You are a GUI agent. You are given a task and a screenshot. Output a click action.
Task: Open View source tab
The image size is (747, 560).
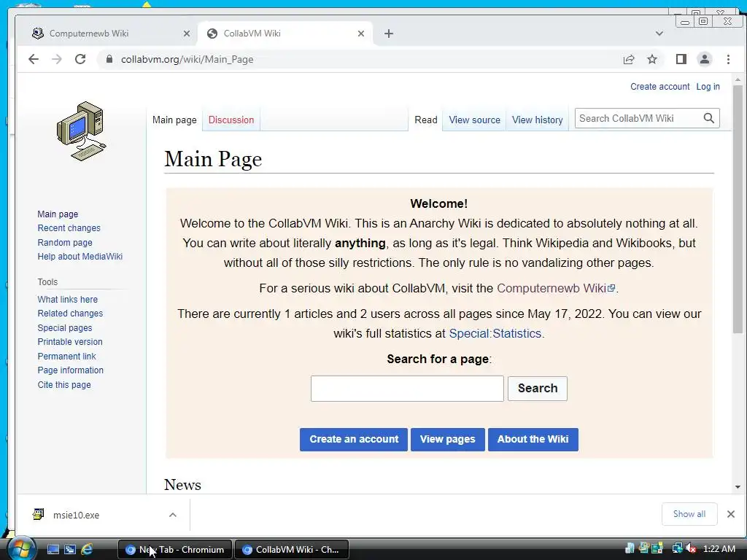pyautogui.click(x=474, y=120)
